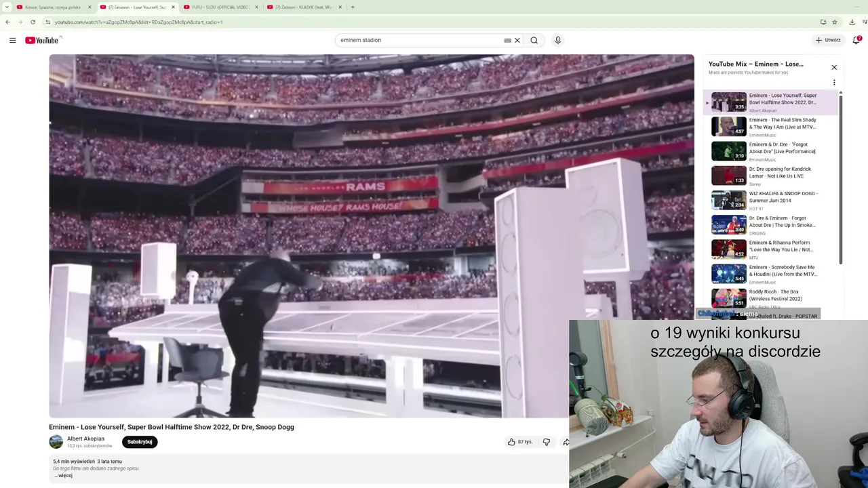Screen dimensions: 868x488
Task: Play Dr. Dre opening for Kendrick Lamar
Action: coord(729,176)
